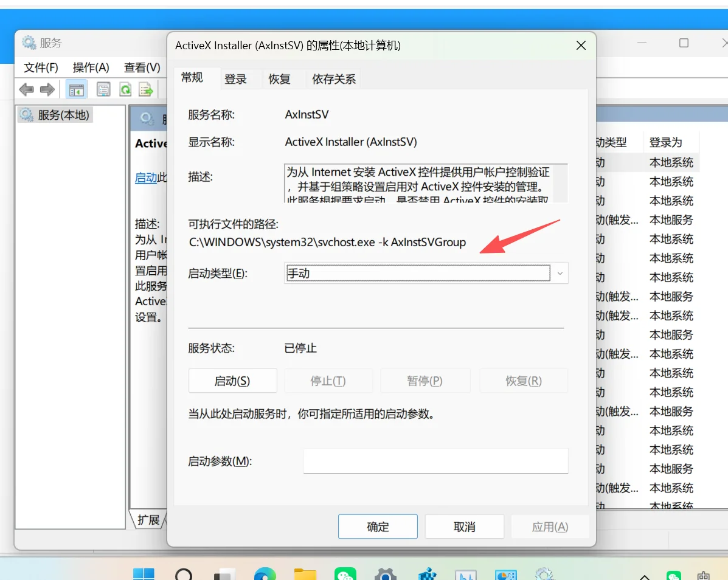The width and height of the screenshot is (728, 580).
Task: Launch Microsoft Edge from taskbar
Action: (265, 575)
